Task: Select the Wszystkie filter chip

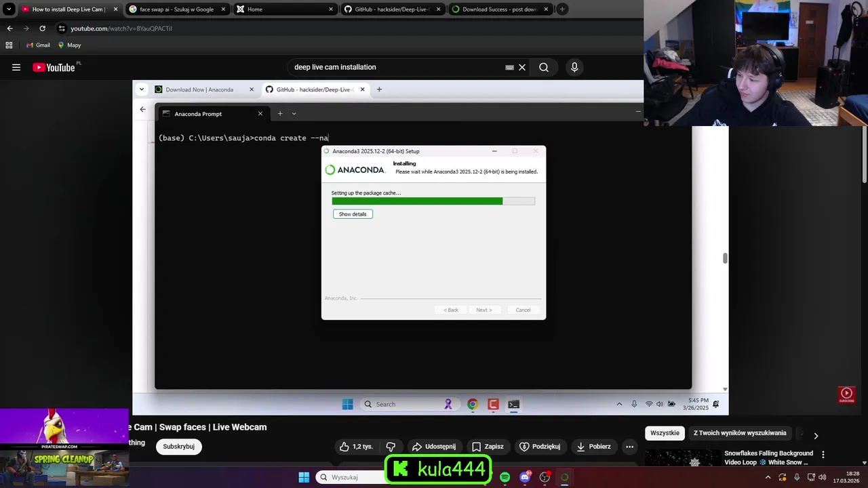Action: [x=665, y=433]
